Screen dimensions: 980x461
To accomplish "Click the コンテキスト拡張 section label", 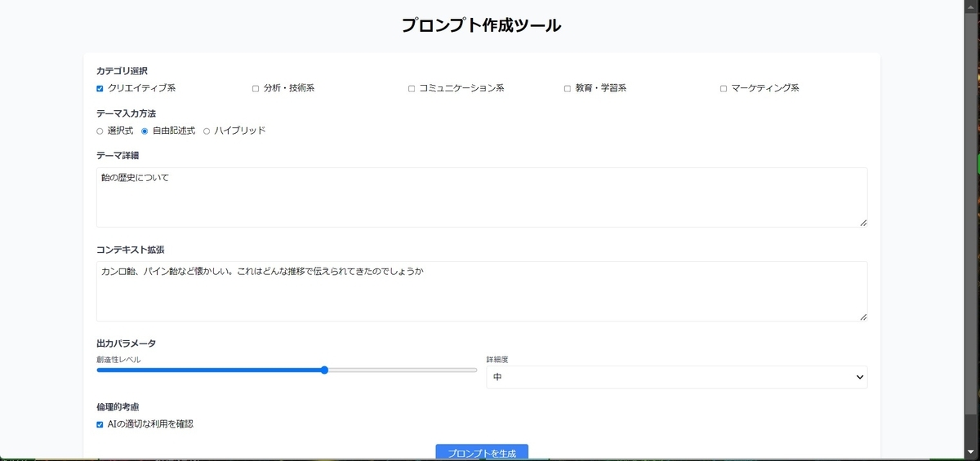I will click(131, 250).
